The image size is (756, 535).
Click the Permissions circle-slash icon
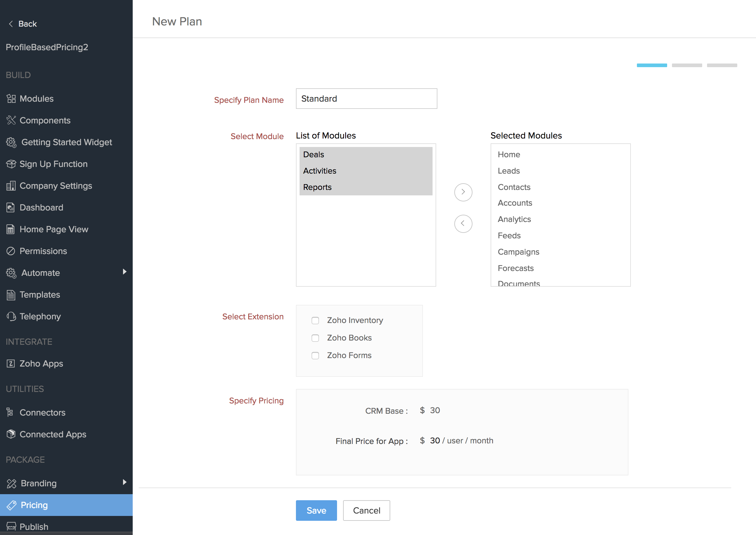(x=11, y=251)
